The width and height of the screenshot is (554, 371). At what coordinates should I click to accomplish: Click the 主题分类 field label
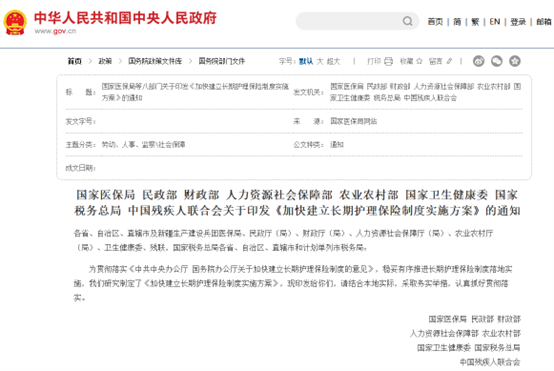(80, 145)
